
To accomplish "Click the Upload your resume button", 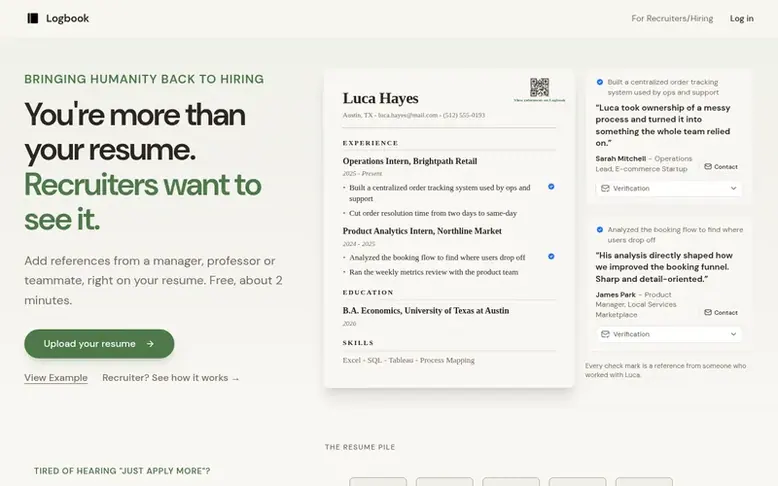I will [99, 344].
